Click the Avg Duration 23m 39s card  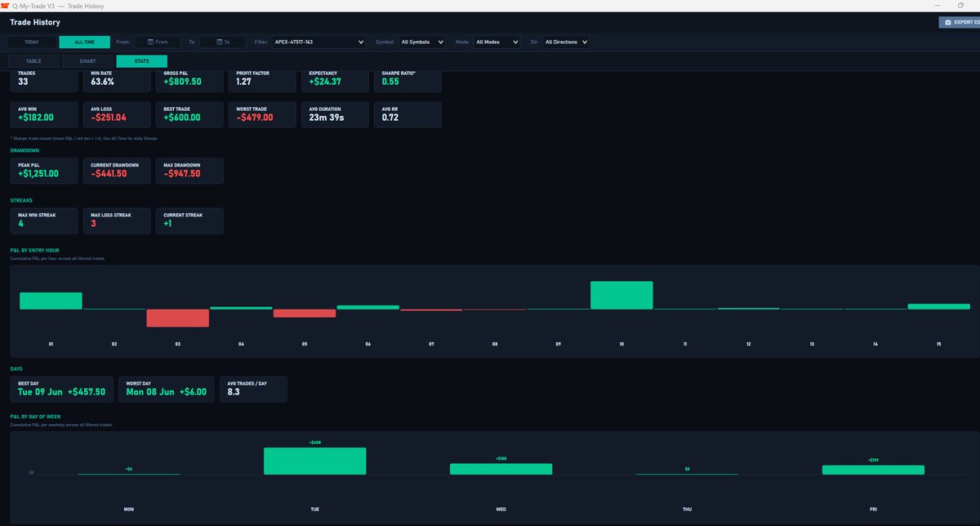coord(335,114)
